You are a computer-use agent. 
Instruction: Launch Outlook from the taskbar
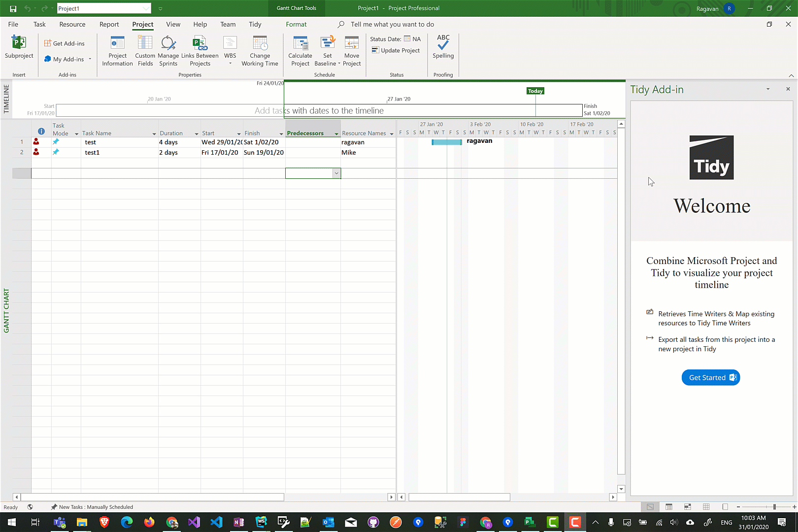tap(328, 522)
